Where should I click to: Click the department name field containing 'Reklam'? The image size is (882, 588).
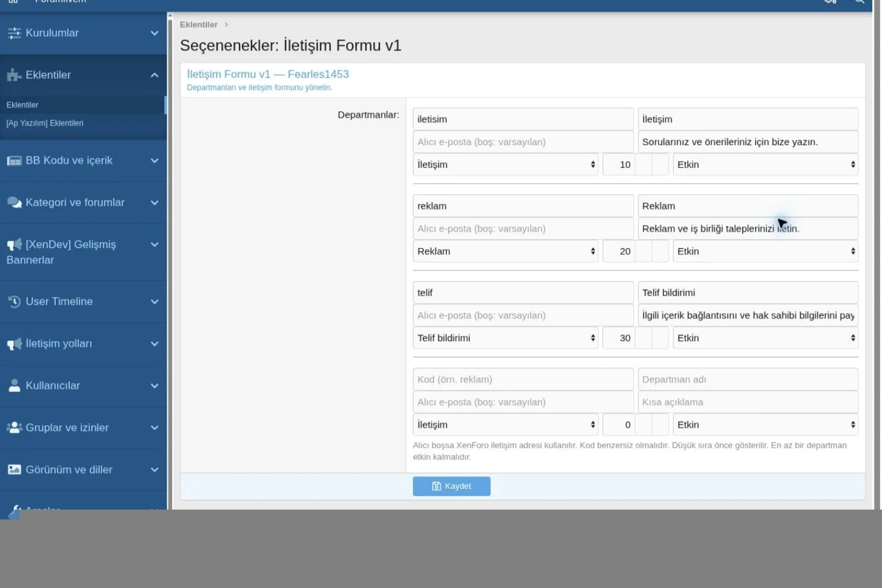point(748,206)
